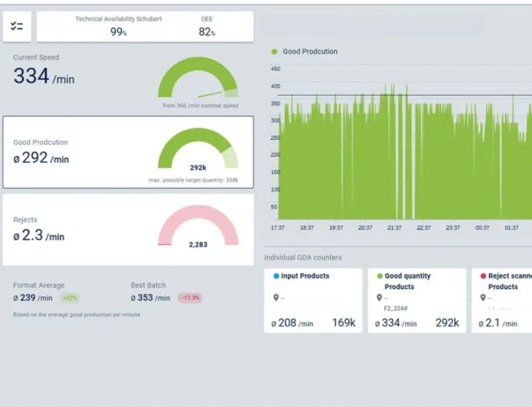The width and height of the screenshot is (532, 407).
Task: Click 'Based on the average good production' note
Action: pos(77,315)
